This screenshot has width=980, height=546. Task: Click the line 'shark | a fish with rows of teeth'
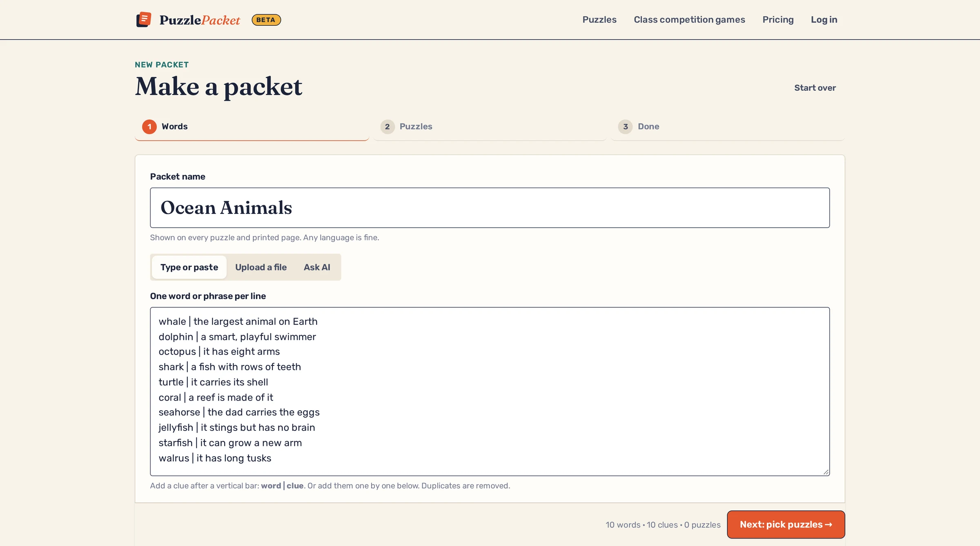coord(229,367)
